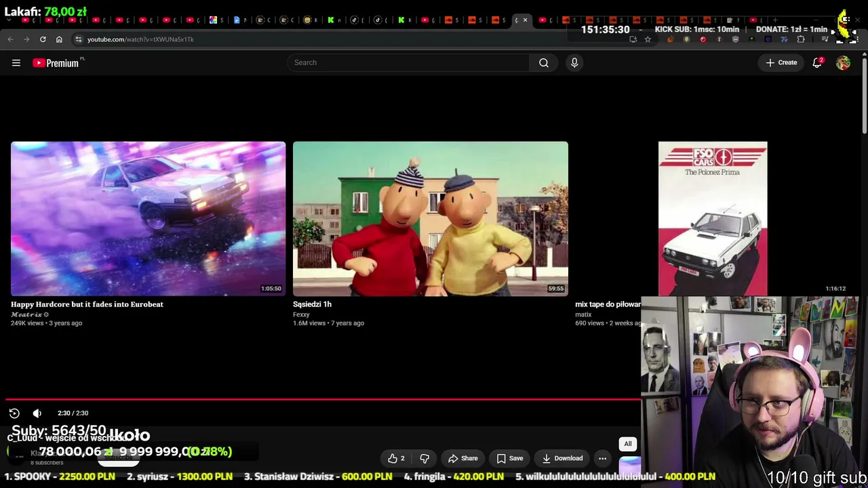Open the Create menu
The height and width of the screenshot is (488, 868).
click(x=781, y=62)
